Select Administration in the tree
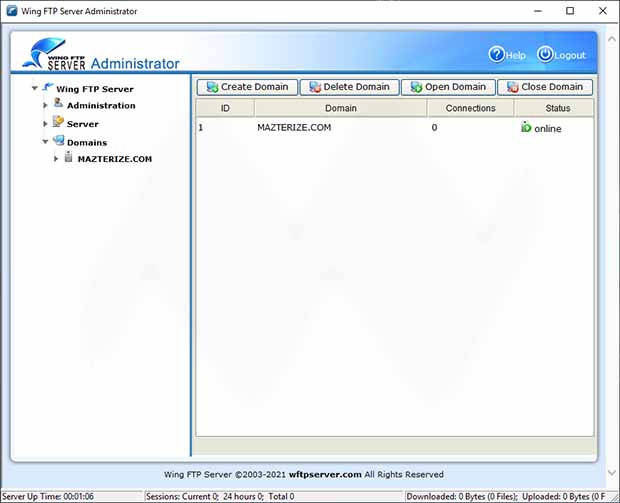620x503 pixels. (x=101, y=106)
